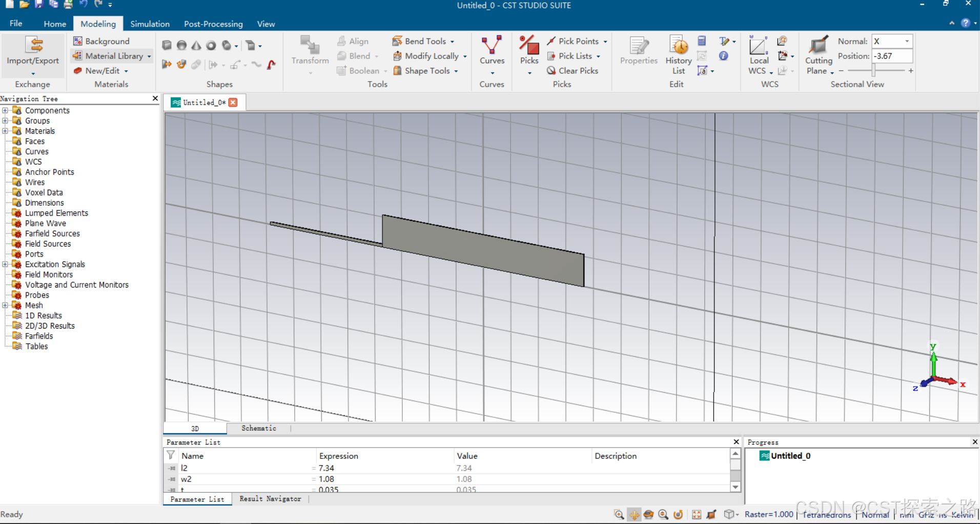Select rotate-in-plane tool in status bar
Viewport: 980px width, 524px height.
pyautogui.click(x=678, y=514)
